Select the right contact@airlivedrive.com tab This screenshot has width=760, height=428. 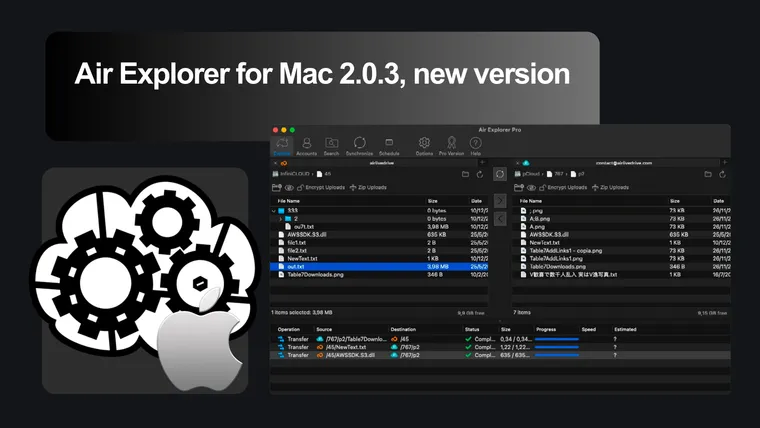tap(623, 163)
